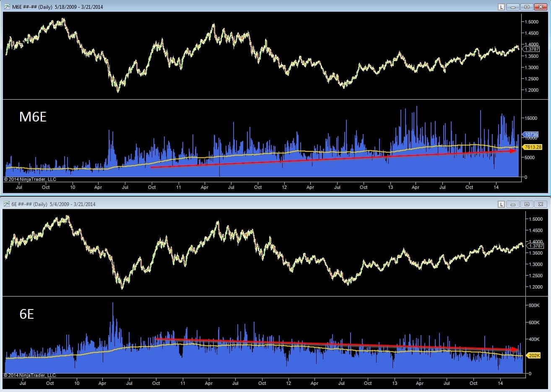Click the blue 10735 volume marker

(x=530, y=135)
